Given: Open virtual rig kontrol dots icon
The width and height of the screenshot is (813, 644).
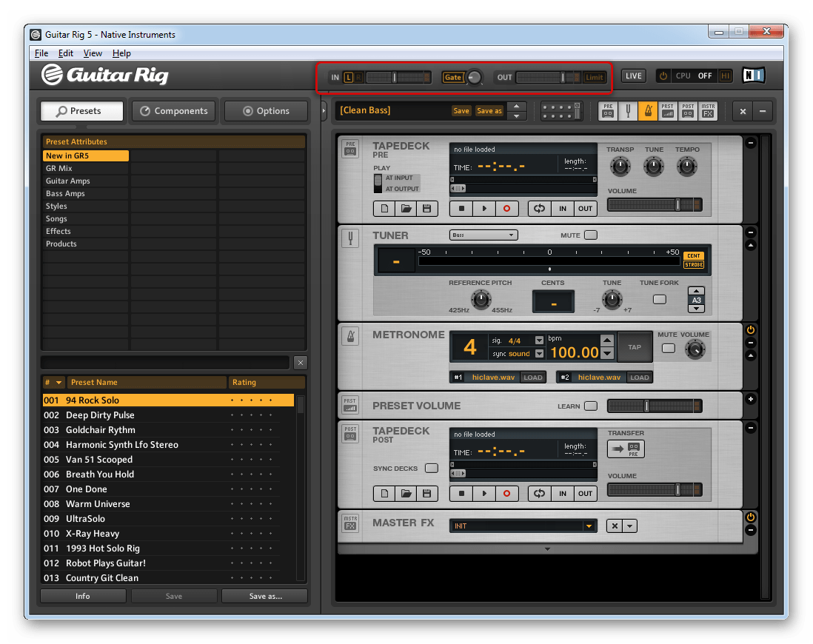Looking at the screenshot, I should [x=561, y=111].
